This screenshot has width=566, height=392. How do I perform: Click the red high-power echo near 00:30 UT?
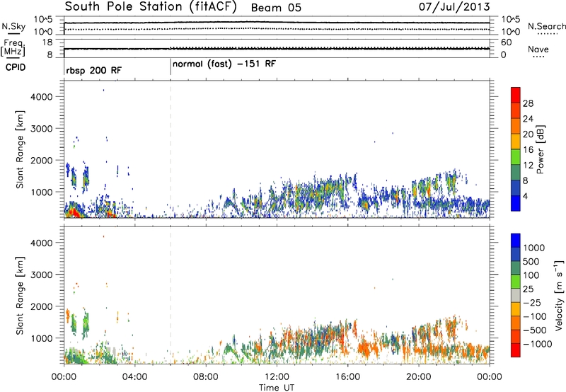[x=74, y=212]
